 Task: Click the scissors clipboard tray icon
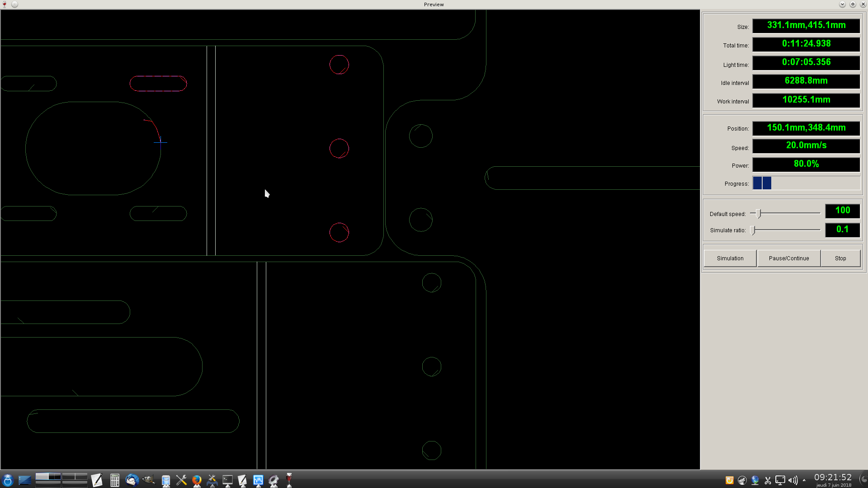[768, 480]
